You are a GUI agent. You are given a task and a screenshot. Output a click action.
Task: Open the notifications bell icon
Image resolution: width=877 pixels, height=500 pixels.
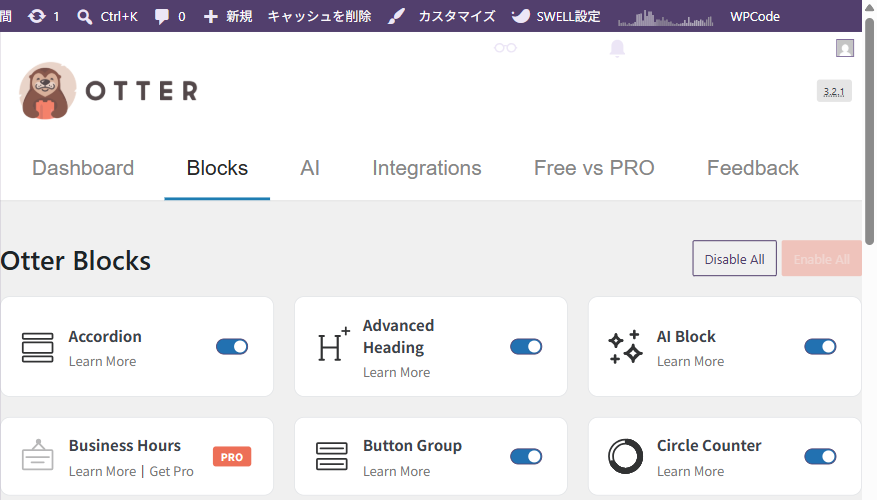[617, 49]
